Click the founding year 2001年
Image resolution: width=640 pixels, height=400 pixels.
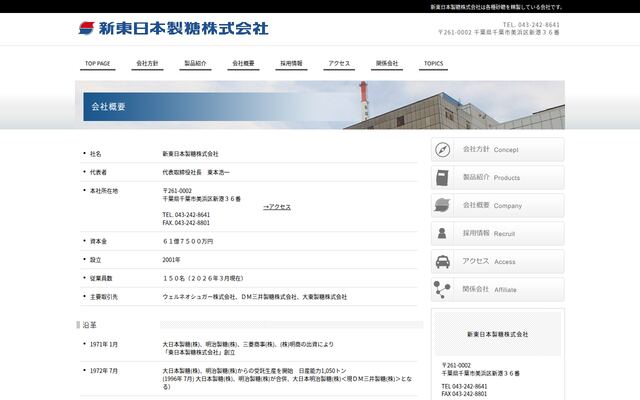tap(171, 260)
